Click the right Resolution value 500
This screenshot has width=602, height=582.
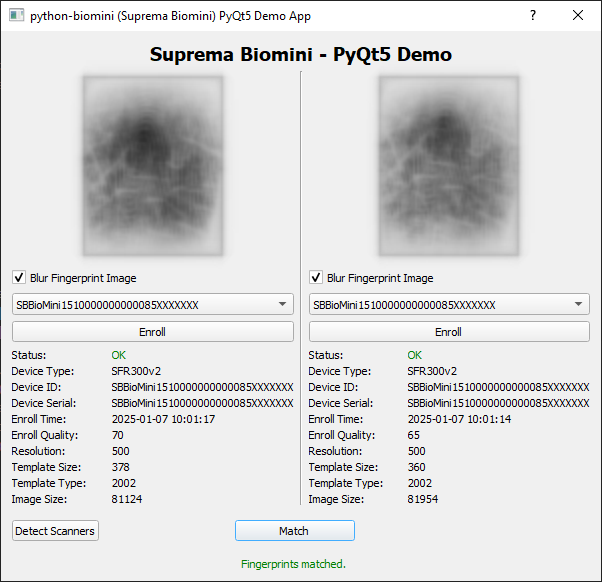(x=417, y=451)
